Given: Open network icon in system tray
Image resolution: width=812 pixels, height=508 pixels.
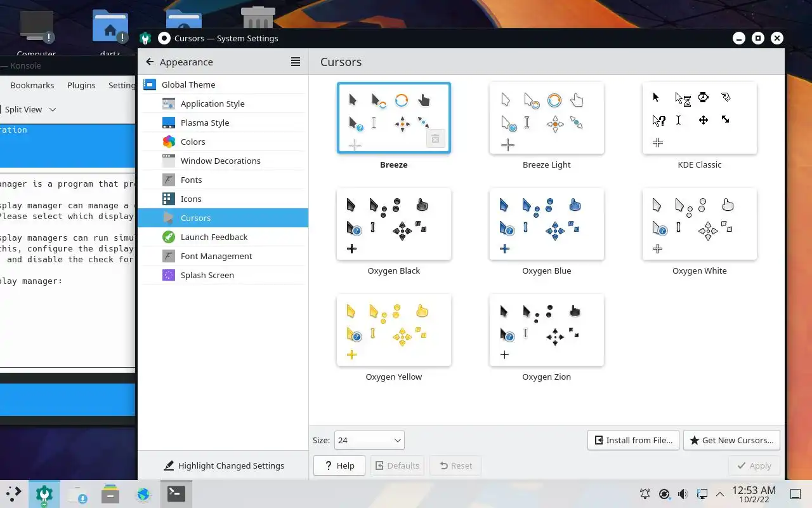Looking at the screenshot, I should click(x=702, y=494).
